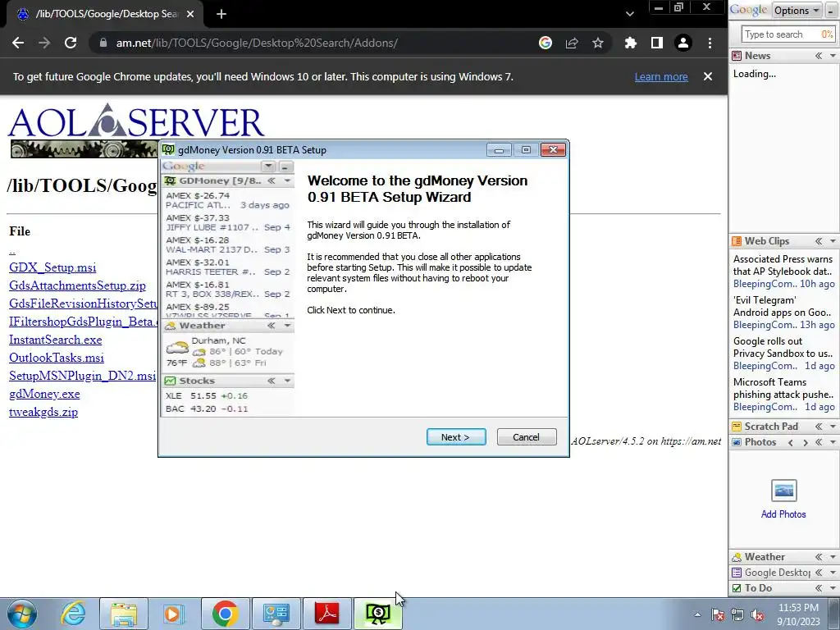Collapse the Photos gadget

(819, 442)
